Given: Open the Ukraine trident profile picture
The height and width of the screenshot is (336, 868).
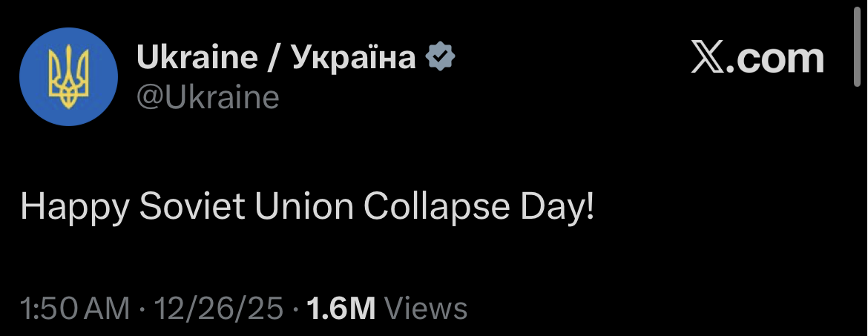Looking at the screenshot, I should click(68, 76).
